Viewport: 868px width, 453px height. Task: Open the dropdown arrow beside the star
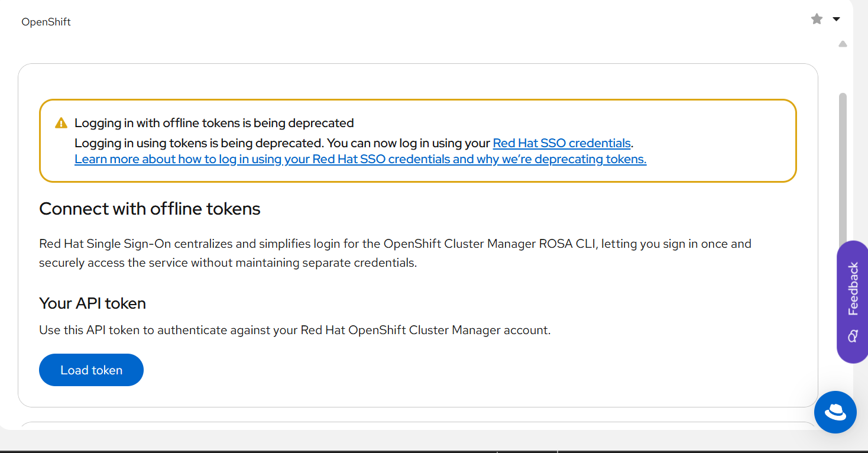(x=836, y=20)
